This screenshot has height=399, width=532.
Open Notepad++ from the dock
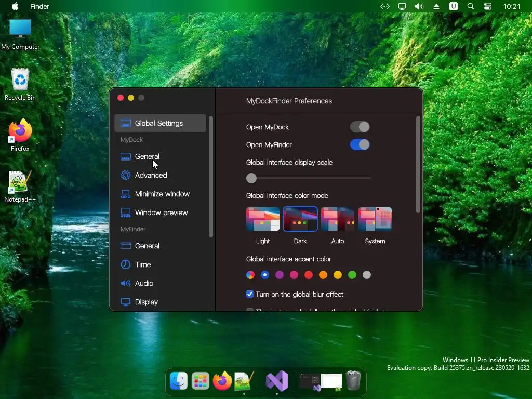(244, 381)
